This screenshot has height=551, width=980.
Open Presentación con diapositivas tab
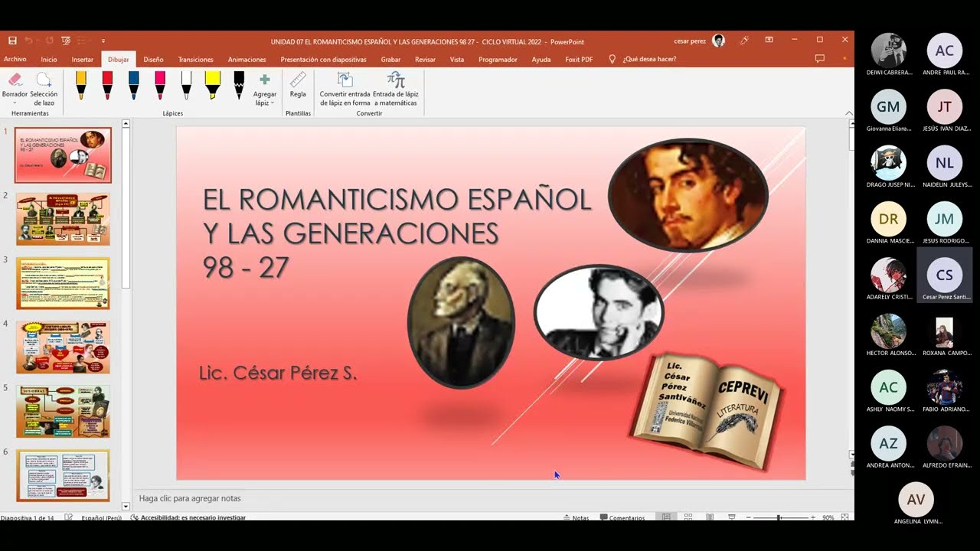click(x=323, y=59)
